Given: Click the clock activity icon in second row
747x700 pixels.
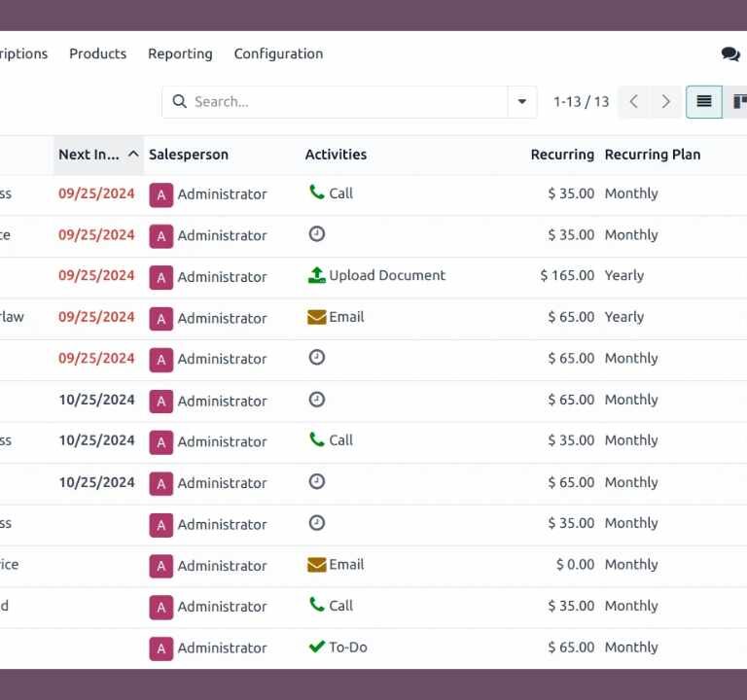Looking at the screenshot, I should pos(316,234).
